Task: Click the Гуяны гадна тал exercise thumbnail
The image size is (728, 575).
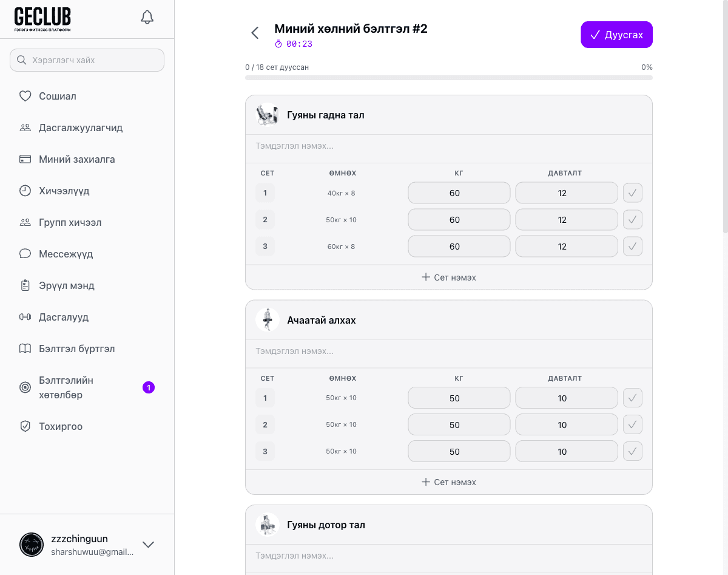Action: point(267,115)
